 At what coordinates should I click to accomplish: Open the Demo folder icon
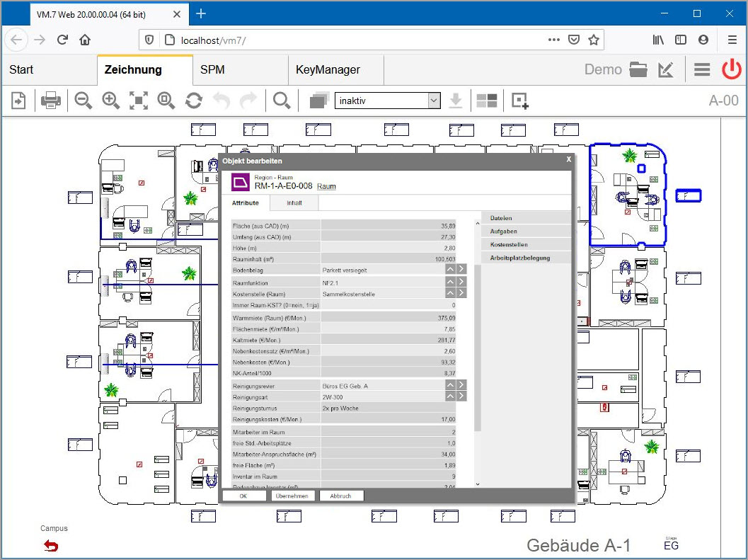(x=638, y=69)
